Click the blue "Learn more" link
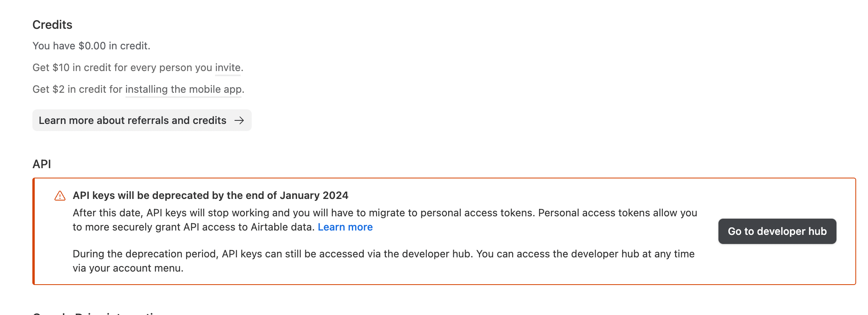Screen dimensions: 868x315 click(x=345, y=227)
